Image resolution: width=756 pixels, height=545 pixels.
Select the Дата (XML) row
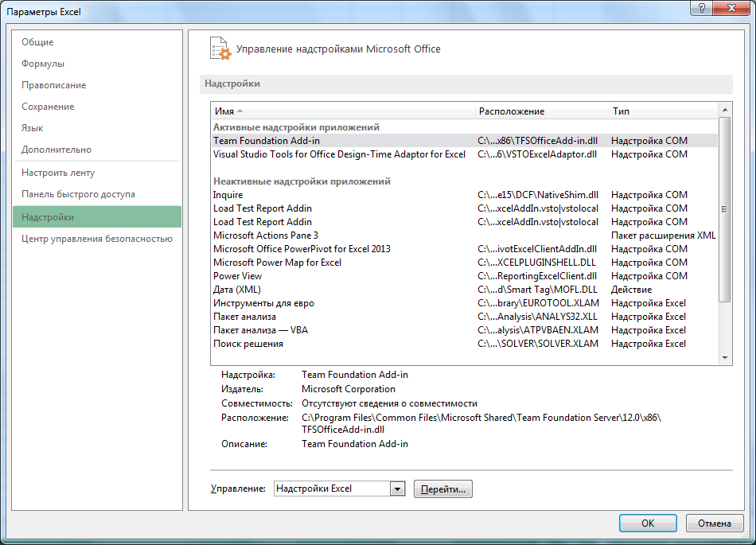pos(465,289)
